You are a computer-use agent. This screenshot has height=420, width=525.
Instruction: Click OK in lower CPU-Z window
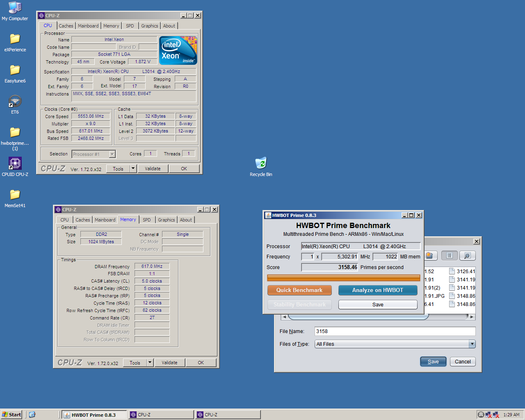pos(201,363)
